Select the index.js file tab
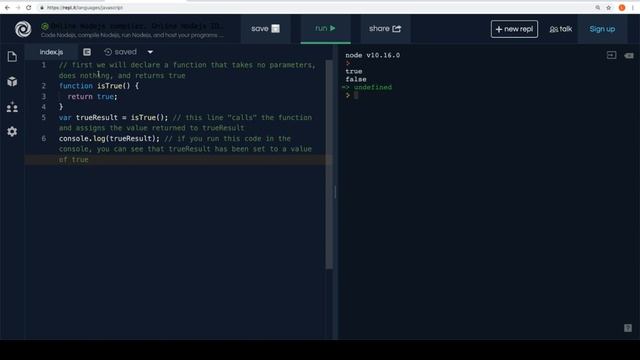Screen dimensions: 640x360 point(51,52)
